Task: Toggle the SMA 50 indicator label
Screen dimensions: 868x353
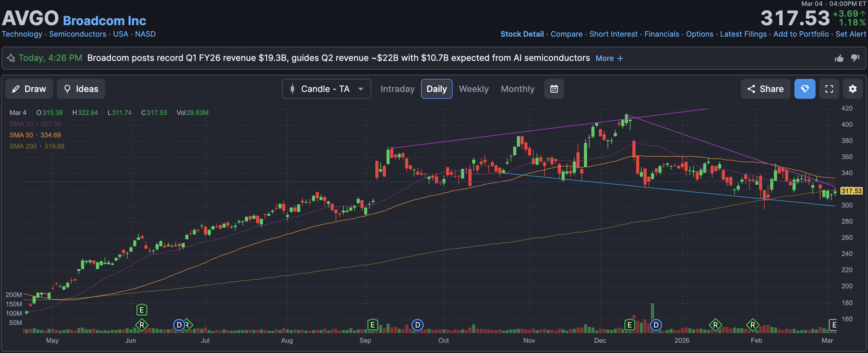Action: pos(21,135)
